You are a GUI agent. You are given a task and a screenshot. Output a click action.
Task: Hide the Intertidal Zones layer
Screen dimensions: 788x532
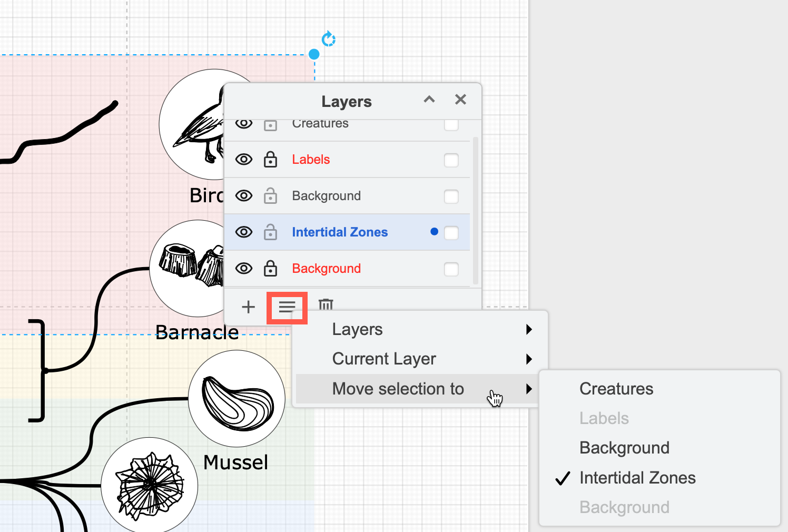tap(244, 232)
